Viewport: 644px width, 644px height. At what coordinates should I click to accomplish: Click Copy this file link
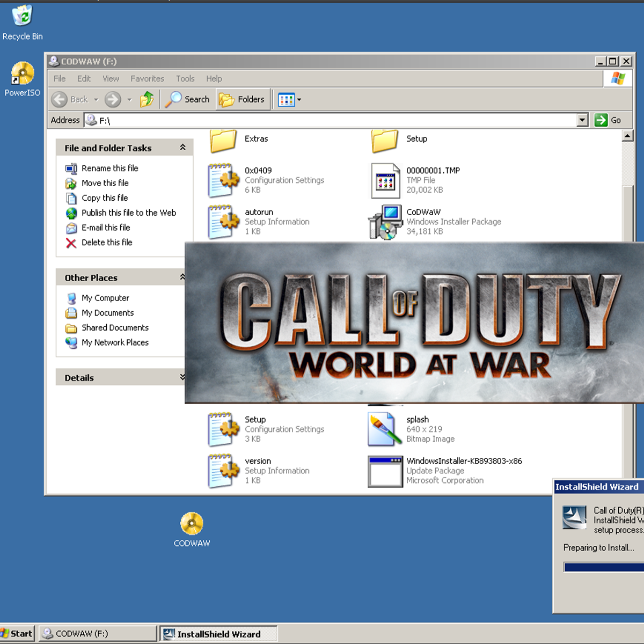click(x=105, y=198)
